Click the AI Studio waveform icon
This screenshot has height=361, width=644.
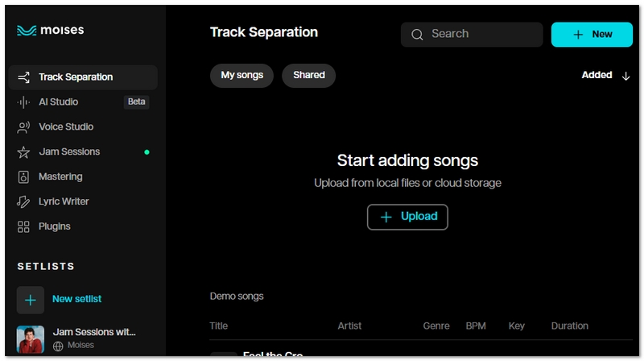click(x=23, y=102)
